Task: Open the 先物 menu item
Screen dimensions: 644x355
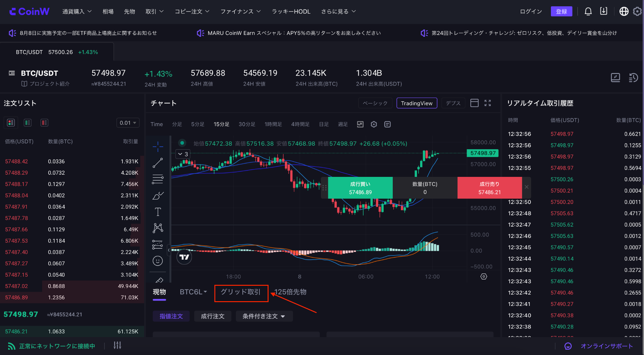Action: point(129,11)
